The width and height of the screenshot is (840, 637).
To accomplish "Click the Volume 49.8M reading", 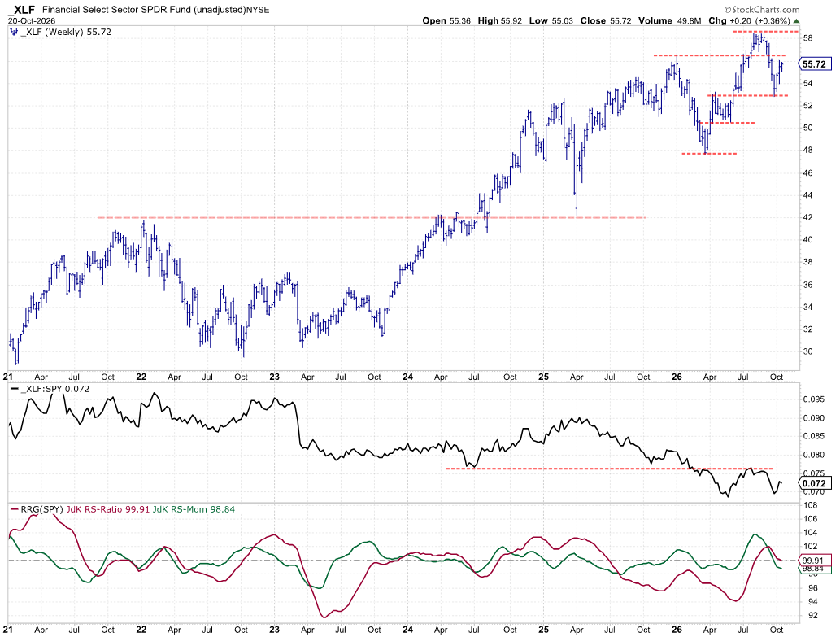I will pos(669,21).
